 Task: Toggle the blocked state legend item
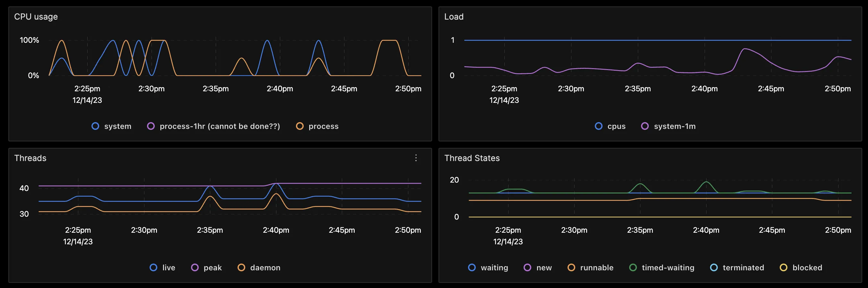click(x=801, y=267)
